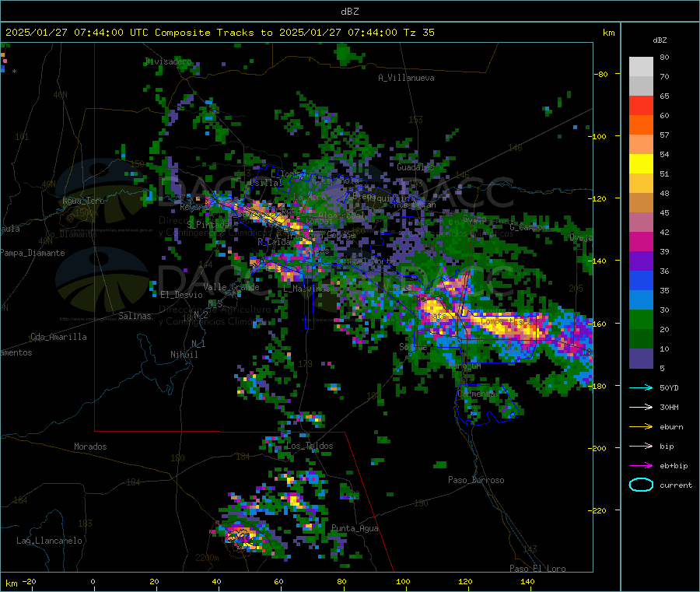Click the '2200m' elevation label
The image size is (700, 592).
(207, 558)
